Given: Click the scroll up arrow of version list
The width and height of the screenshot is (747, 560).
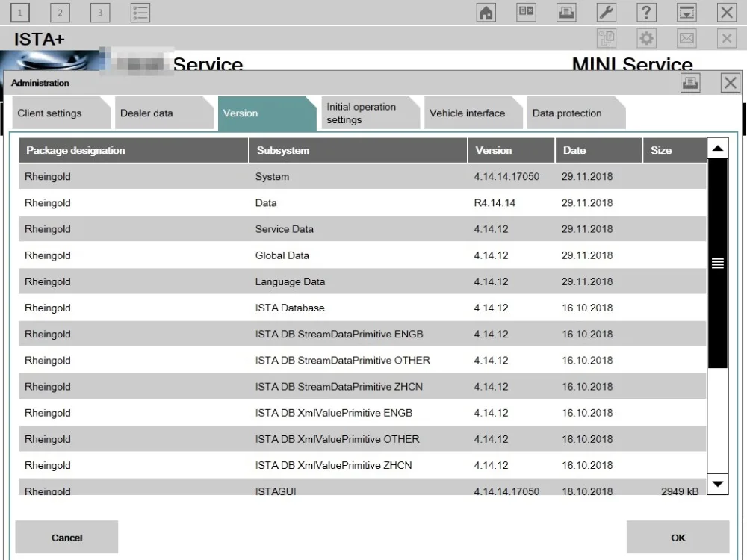Looking at the screenshot, I should coord(717,149).
